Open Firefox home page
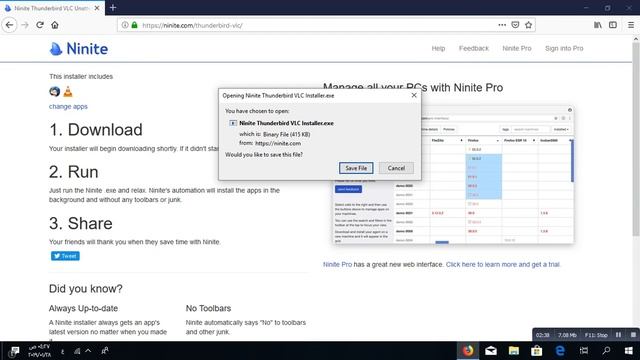Image resolution: width=640 pixels, height=360 pixels. tap(55, 25)
